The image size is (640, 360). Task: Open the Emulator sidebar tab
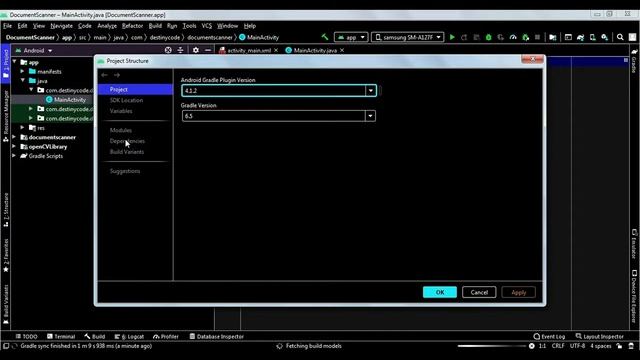click(x=634, y=244)
